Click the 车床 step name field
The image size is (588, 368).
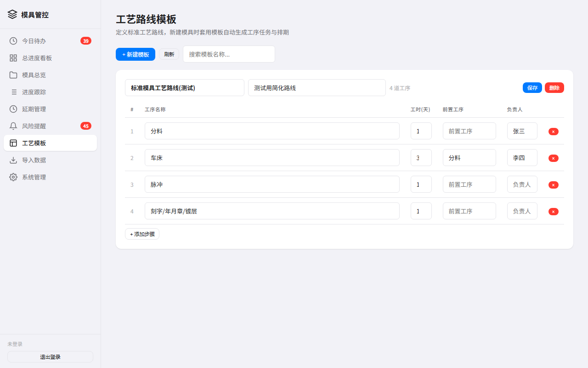coord(272,158)
